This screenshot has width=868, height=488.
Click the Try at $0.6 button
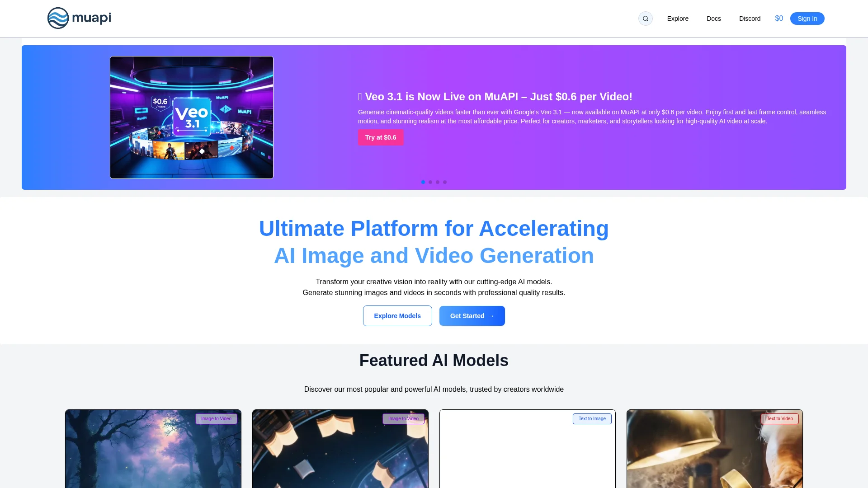coord(381,137)
